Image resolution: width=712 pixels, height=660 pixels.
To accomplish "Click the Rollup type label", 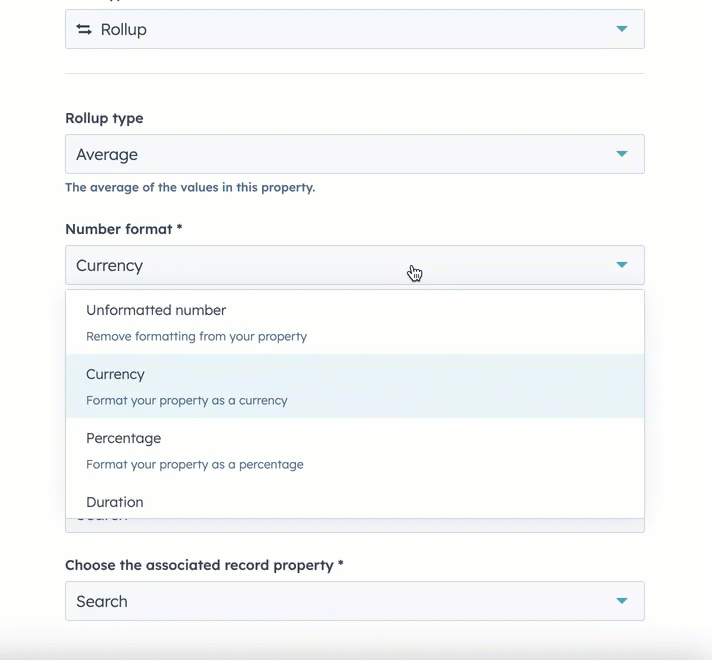I will click(x=104, y=118).
